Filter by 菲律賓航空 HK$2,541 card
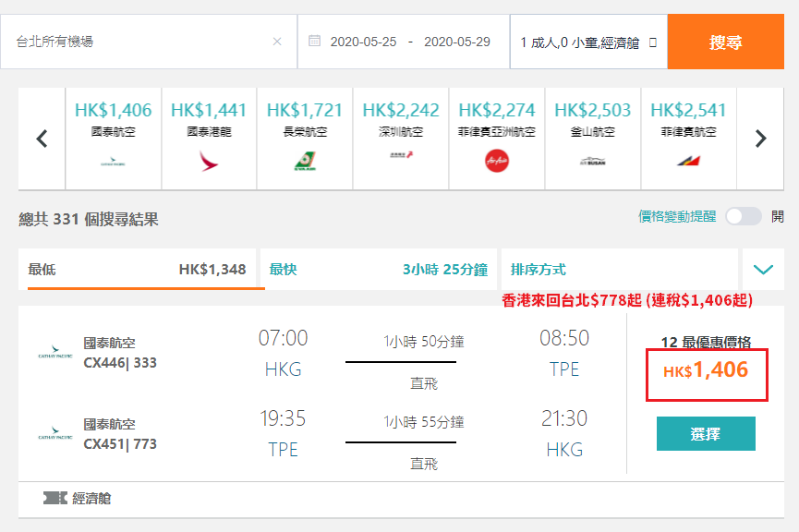799x532 pixels. click(688, 139)
